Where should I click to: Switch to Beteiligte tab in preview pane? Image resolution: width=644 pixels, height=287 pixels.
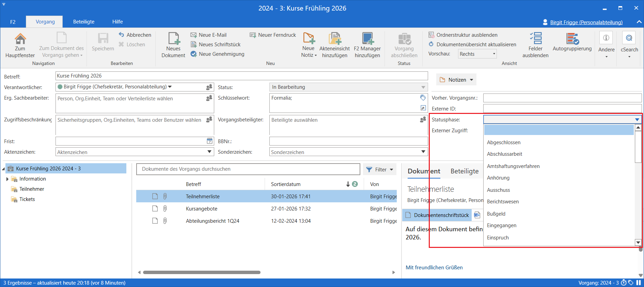click(465, 171)
